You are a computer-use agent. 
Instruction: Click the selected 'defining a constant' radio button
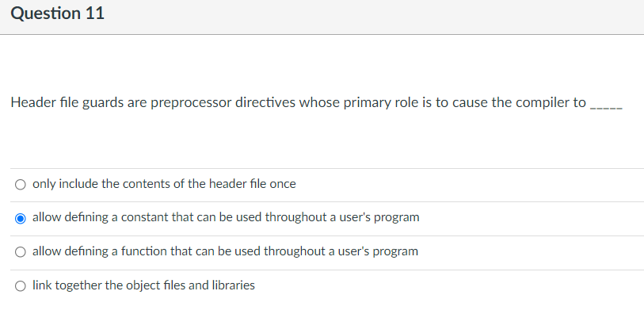coord(20,218)
